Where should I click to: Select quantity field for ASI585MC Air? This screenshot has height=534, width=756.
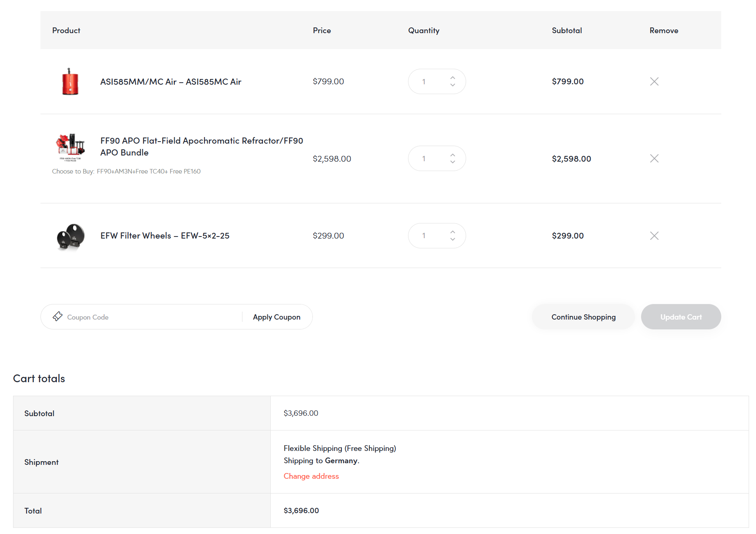click(437, 81)
